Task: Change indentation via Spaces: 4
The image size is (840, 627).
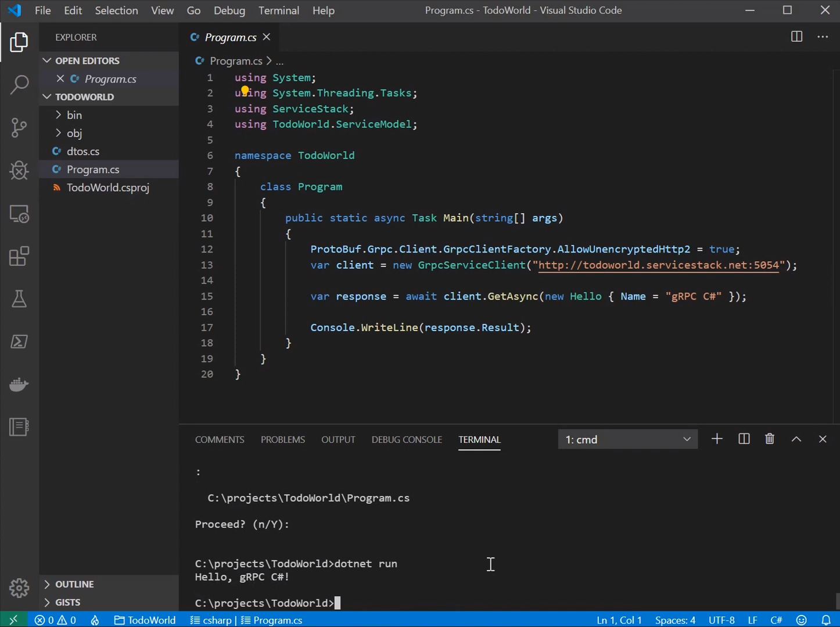Action: pos(675,620)
